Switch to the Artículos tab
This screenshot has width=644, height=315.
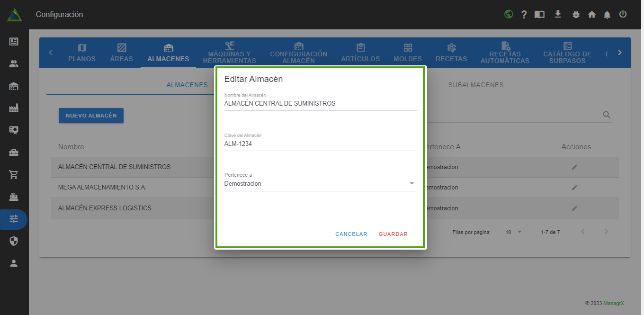pyautogui.click(x=360, y=53)
